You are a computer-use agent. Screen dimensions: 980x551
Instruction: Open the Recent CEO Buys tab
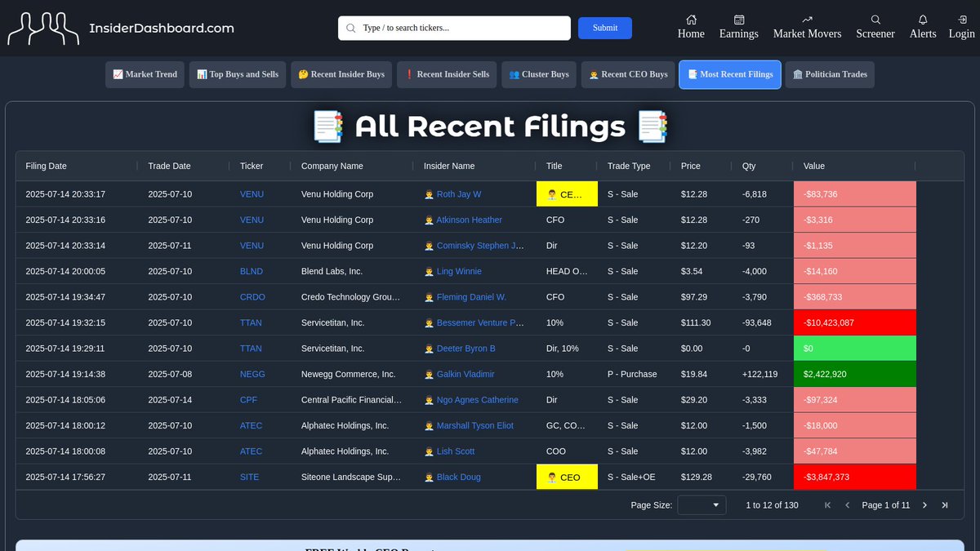point(628,74)
